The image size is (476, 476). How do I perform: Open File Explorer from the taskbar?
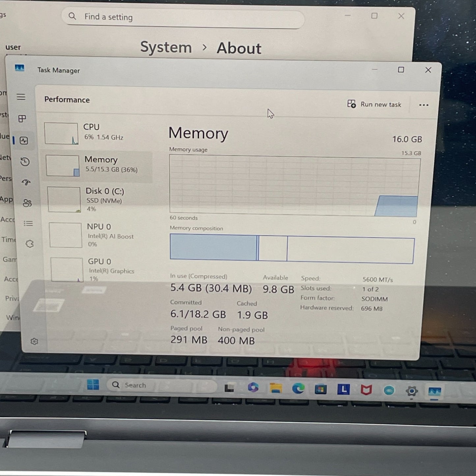click(276, 388)
